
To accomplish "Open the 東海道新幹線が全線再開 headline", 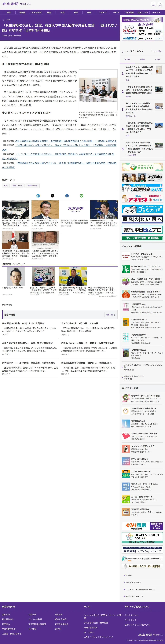I will coord(86,363).
